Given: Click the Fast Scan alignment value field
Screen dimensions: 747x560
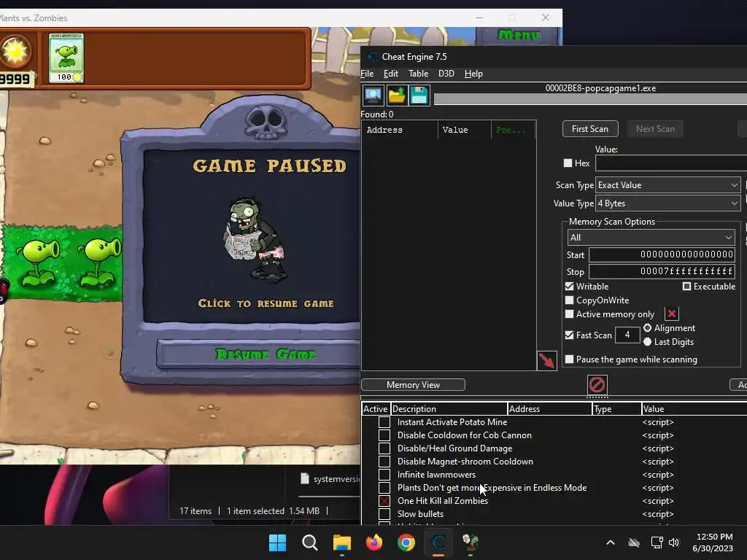Looking at the screenshot, I should point(627,335).
